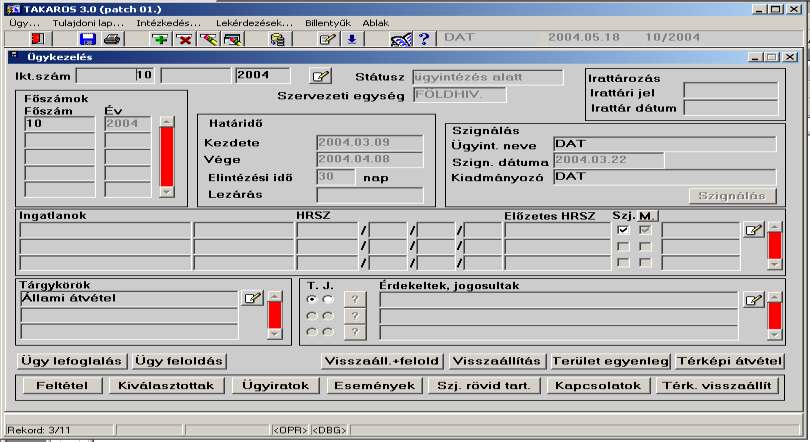This screenshot has width=810, height=442.
Task: Open the Intézkedés... menu
Action: click(x=168, y=23)
